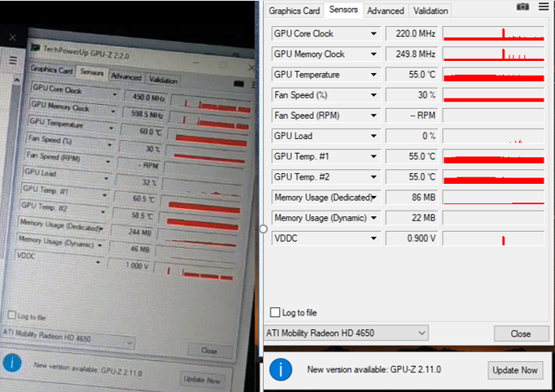
Task: Click Close button in right window
Action: point(521,333)
